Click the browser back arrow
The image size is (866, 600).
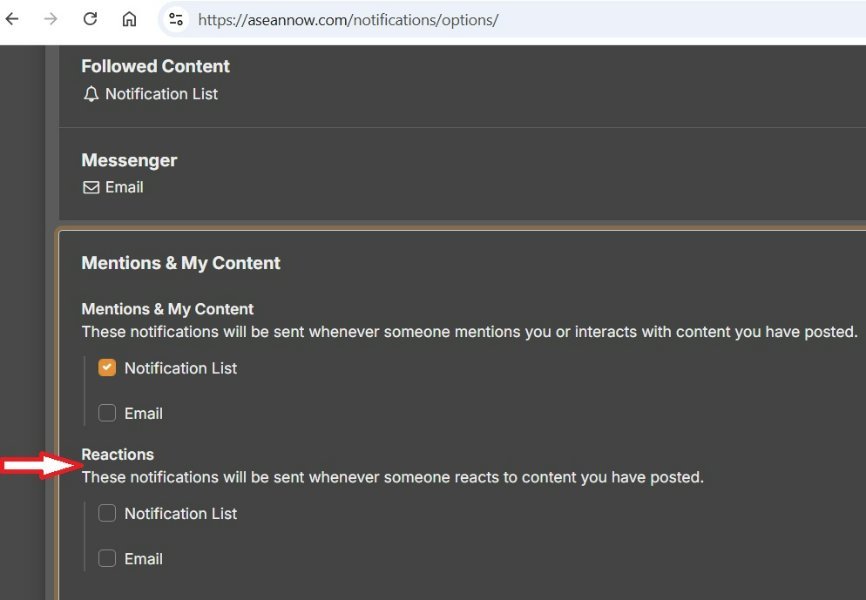(x=13, y=19)
